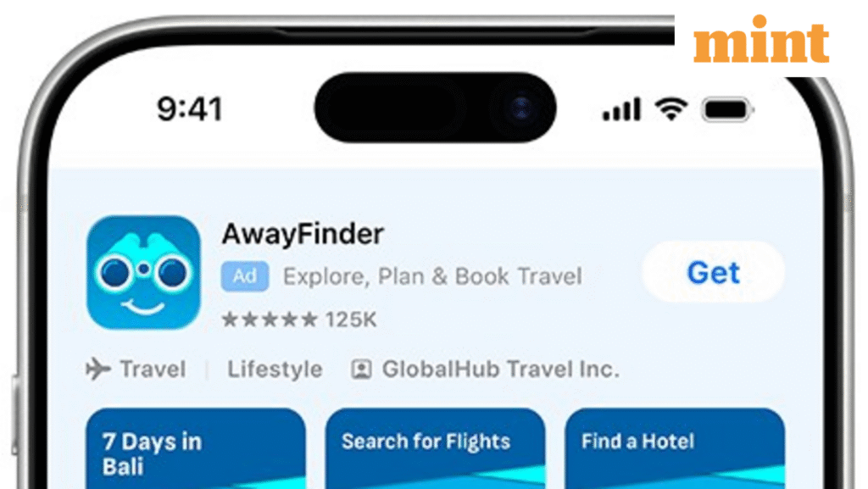Tap the Wi-Fi status icon

(671, 109)
